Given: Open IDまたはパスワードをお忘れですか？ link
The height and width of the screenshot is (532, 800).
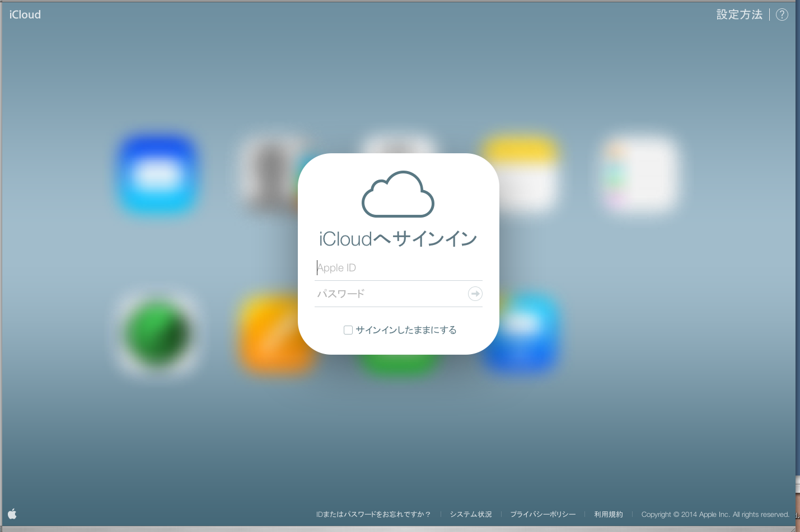Looking at the screenshot, I should [373, 514].
